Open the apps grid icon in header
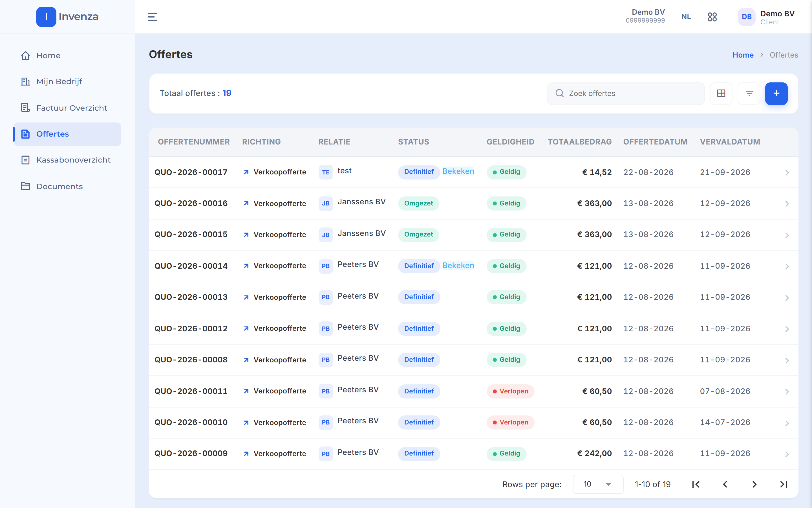Screen dimensions: 812x508 click(x=712, y=17)
